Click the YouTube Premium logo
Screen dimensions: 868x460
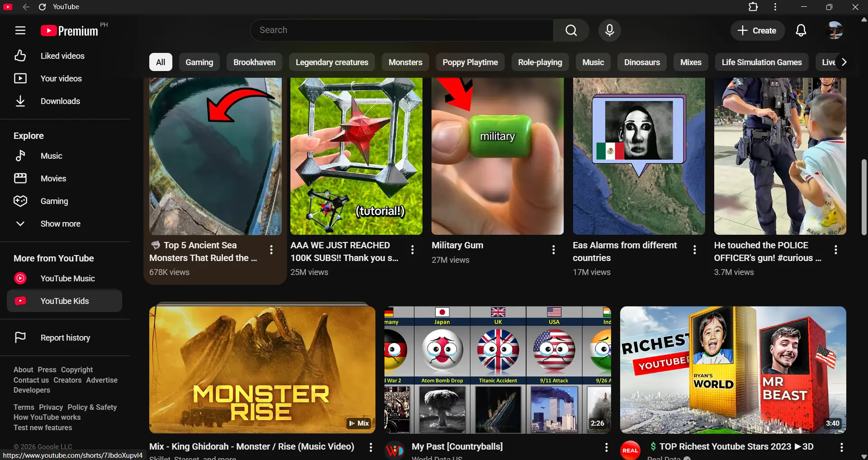point(70,30)
